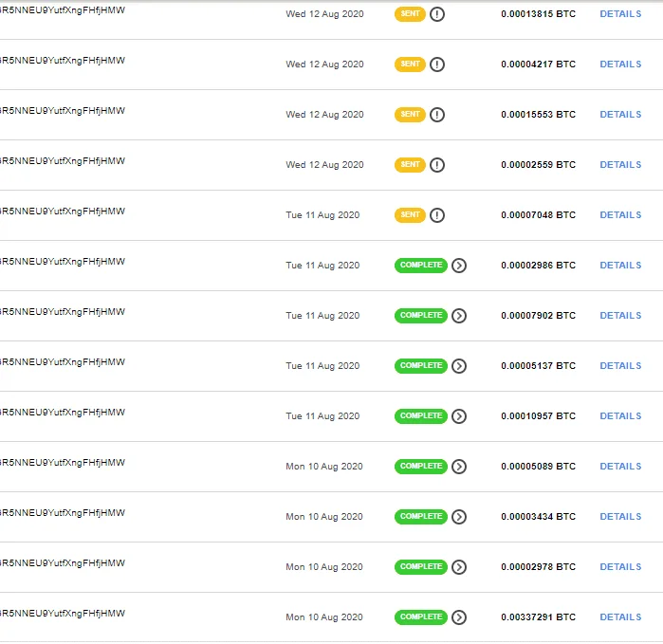Screen dimensions: 663x644
Task: Click arrow icon for 0.00337291 BTC row
Action: click(x=459, y=617)
